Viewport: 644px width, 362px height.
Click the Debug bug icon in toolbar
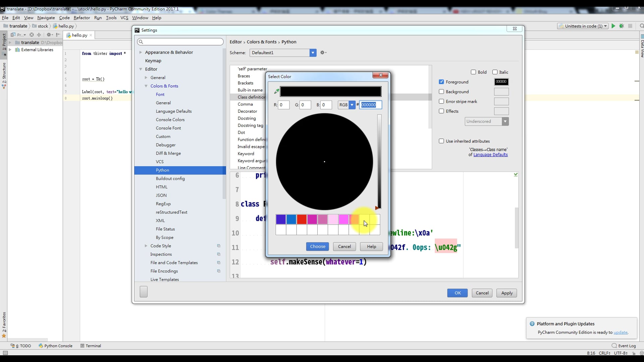click(x=622, y=26)
